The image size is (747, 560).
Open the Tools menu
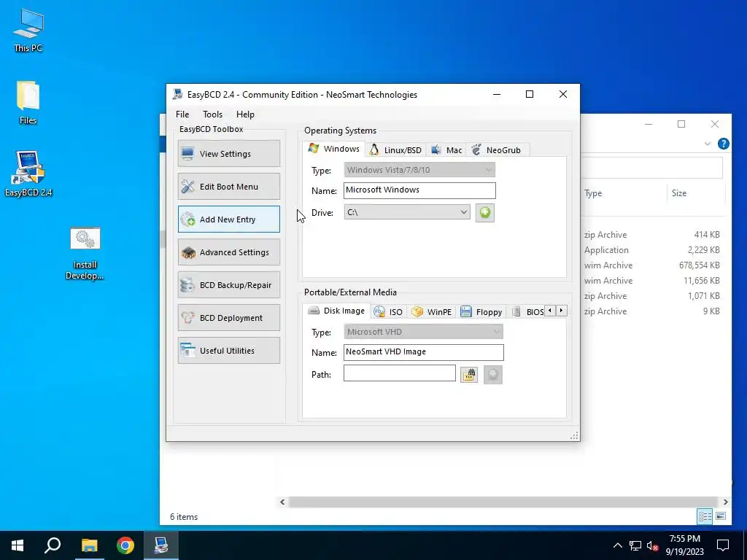point(212,114)
